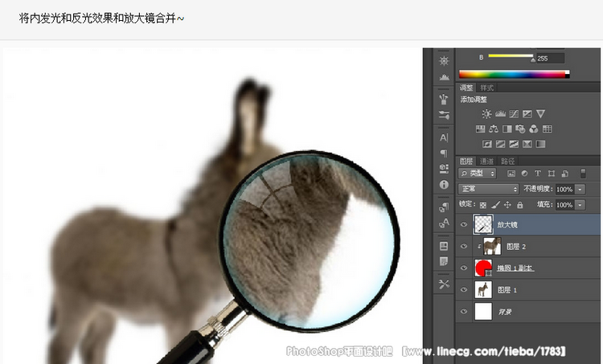Image resolution: width=603 pixels, height=364 pixels.
Task: Open the blend mode 正常 dropdown
Action: (488, 189)
